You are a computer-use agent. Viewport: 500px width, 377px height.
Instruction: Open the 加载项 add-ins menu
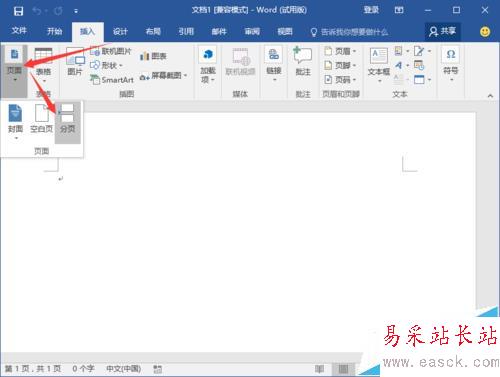tap(207, 65)
